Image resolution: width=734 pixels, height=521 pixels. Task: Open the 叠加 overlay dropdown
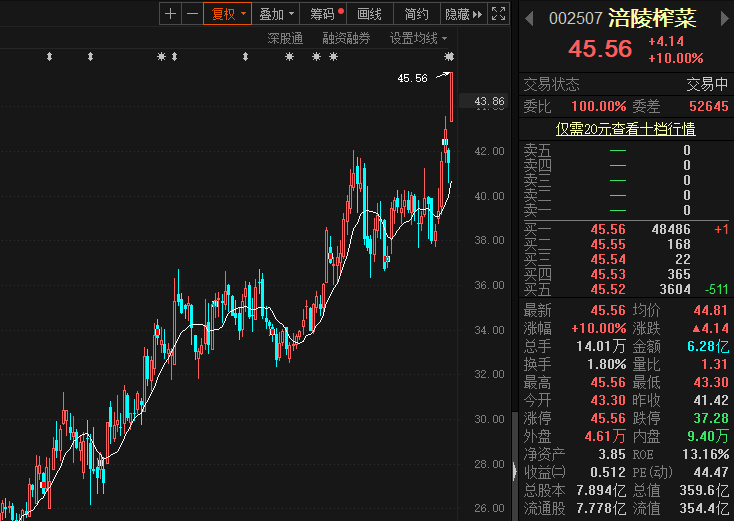click(x=276, y=14)
